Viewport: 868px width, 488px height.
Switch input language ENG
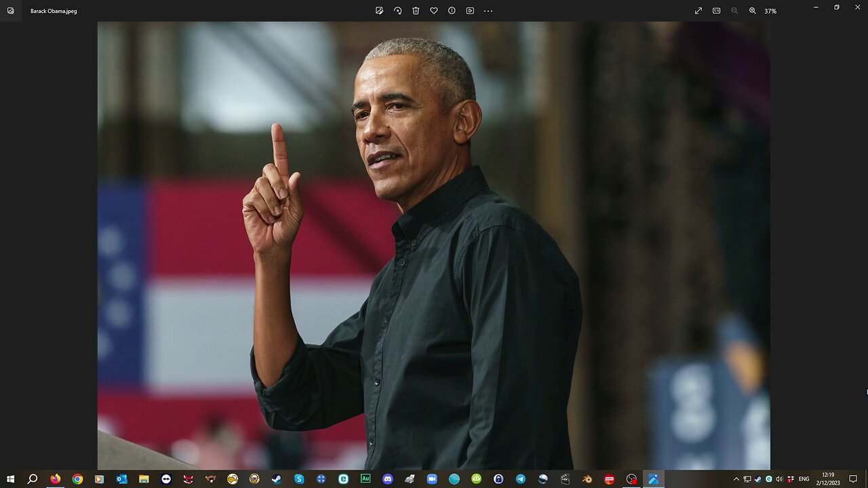click(x=804, y=479)
